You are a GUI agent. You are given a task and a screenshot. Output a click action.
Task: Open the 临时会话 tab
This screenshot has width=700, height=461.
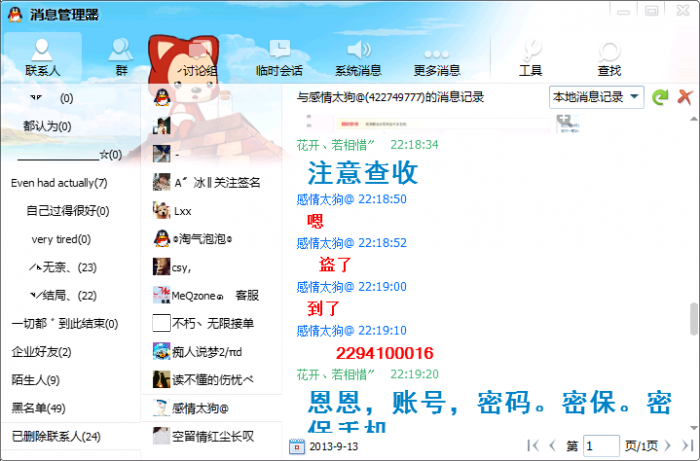click(x=279, y=57)
